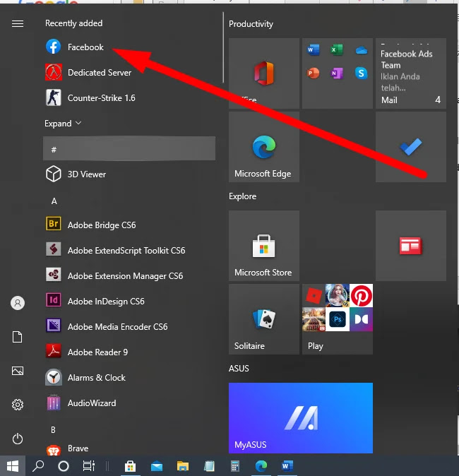Open OneNote from the Office apps tile
Viewport: 459px width, 476px height.
click(x=337, y=73)
